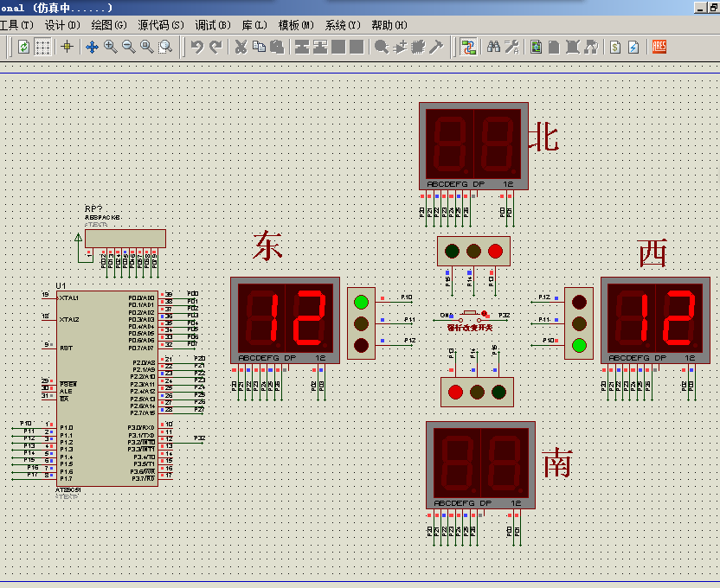Click the Search and Tag binoculars

[x=493, y=47]
